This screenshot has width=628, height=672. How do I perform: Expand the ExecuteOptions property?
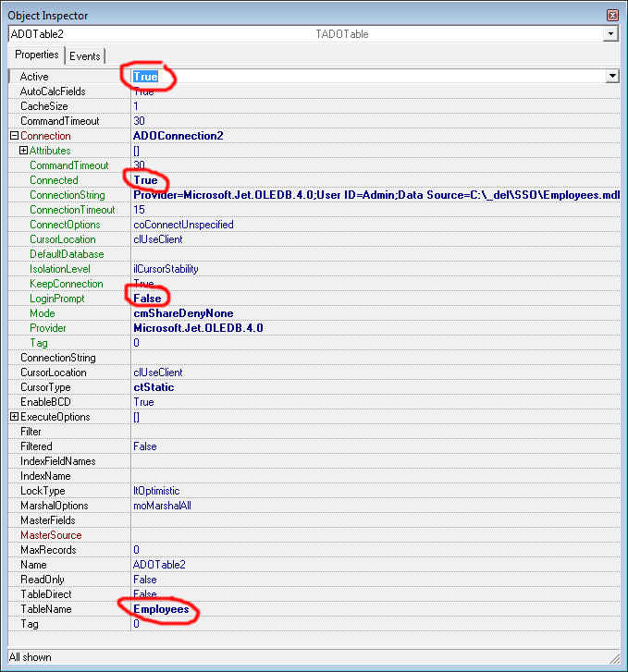tap(14, 417)
